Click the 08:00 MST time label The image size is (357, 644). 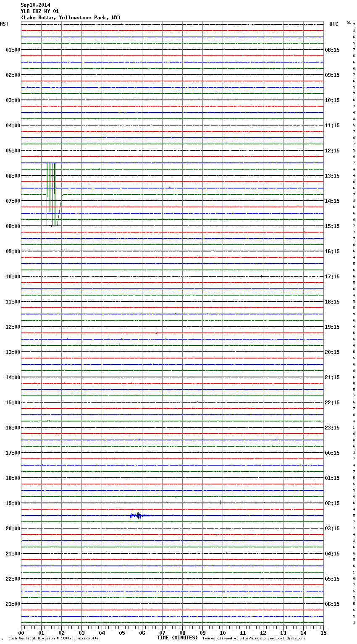[x=13, y=226]
